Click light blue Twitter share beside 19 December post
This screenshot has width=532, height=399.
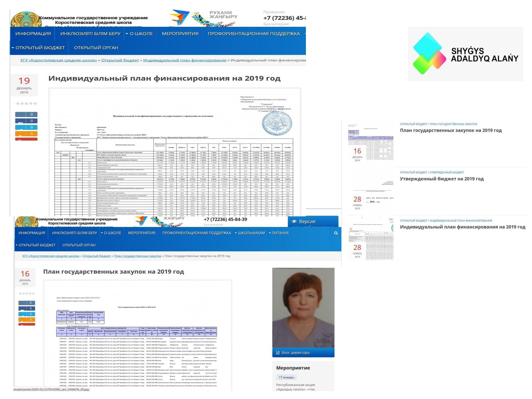[26, 127]
